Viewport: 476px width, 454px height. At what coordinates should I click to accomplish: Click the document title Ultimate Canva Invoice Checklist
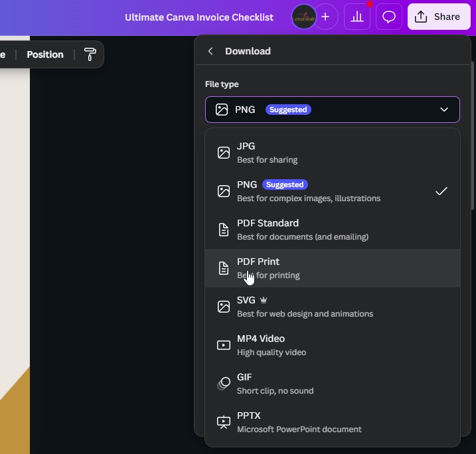(198, 17)
